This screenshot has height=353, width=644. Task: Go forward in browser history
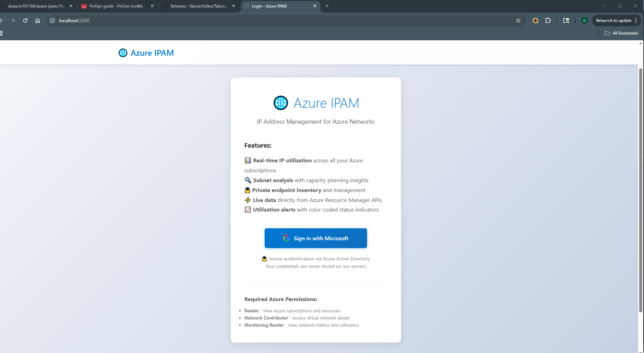(13, 21)
